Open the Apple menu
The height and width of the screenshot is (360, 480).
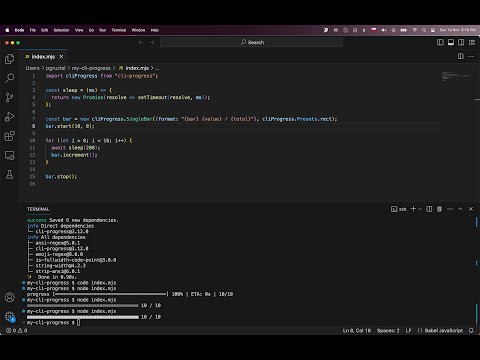[7, 30]
